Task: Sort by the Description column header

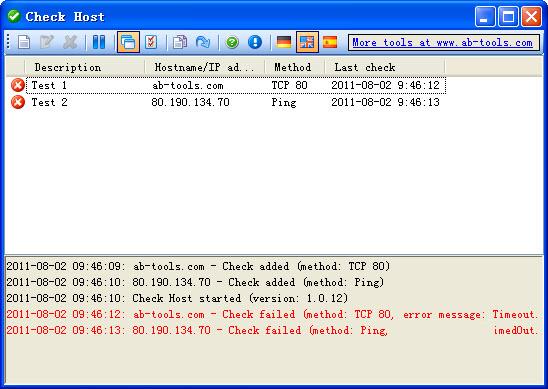Action: click(x=85, y=67)
